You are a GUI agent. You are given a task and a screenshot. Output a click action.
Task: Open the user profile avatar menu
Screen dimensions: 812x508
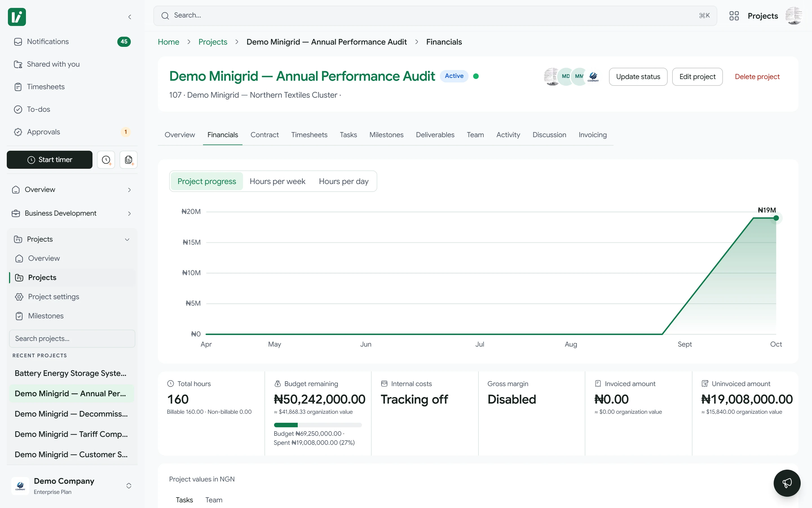[x=794, y=16]
